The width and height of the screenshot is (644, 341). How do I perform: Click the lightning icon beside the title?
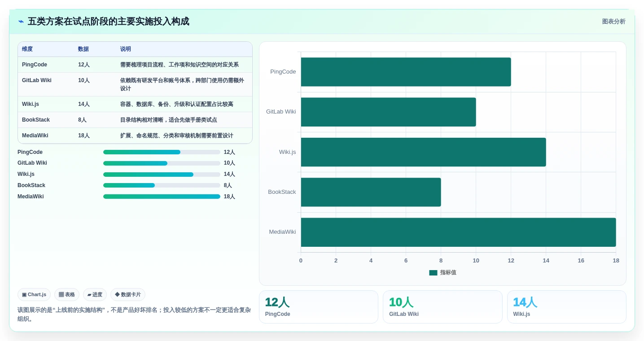(21, 22)
